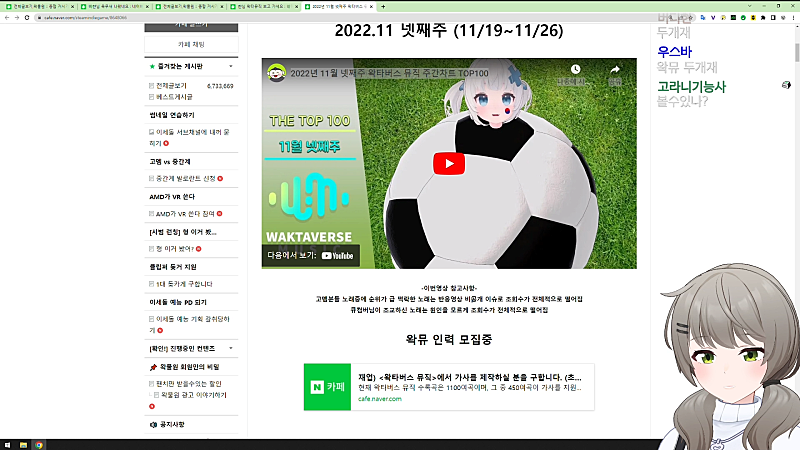Click the megaphone icon beside '공지사항'
Image resolution: width=800 pixels, height=450 pixels.
pos(153,424)
